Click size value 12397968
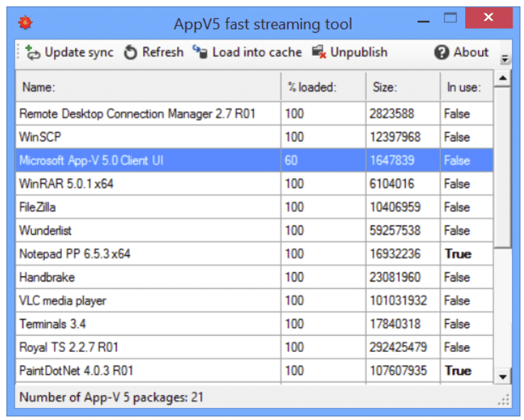This screenshot has height=420, width=524. click(x=395, y=137)
